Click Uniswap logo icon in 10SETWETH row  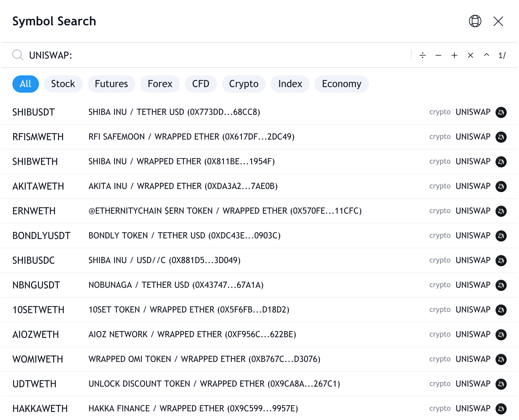501,310
